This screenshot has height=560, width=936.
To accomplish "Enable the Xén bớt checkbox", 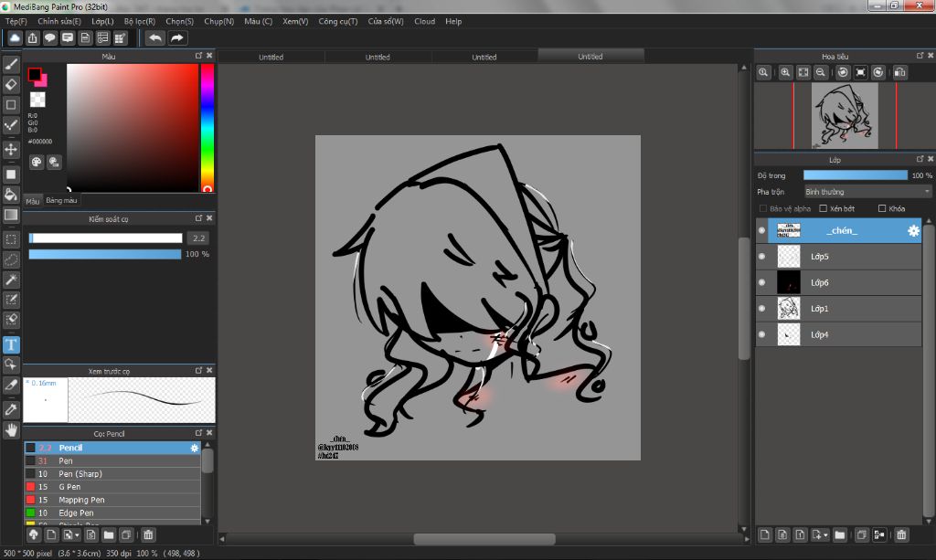I will pyautogui.click(x=824, y=208).
